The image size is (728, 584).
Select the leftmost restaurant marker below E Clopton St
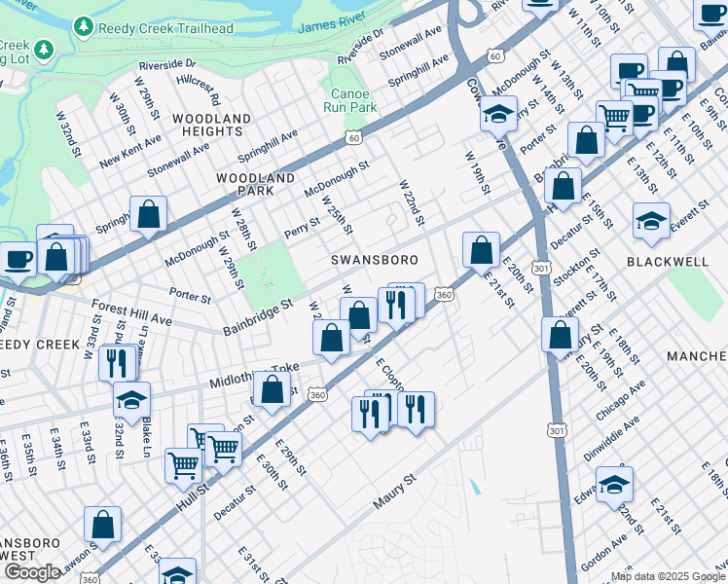[x=371, y=416]
